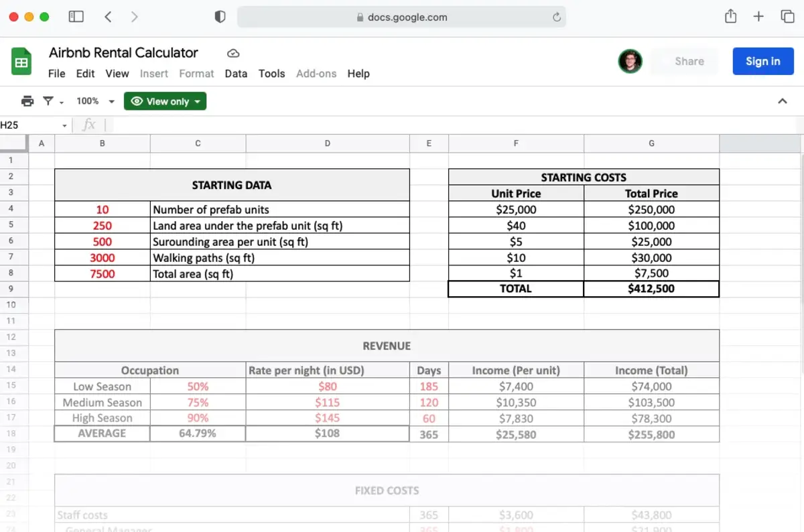Click the filter views funnel icon

[48, 101]
